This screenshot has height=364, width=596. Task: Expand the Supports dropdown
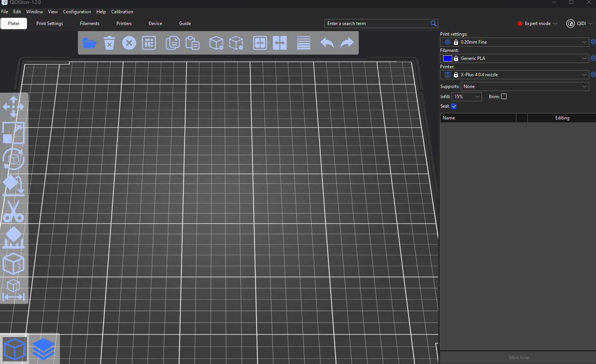click(524, 86)
